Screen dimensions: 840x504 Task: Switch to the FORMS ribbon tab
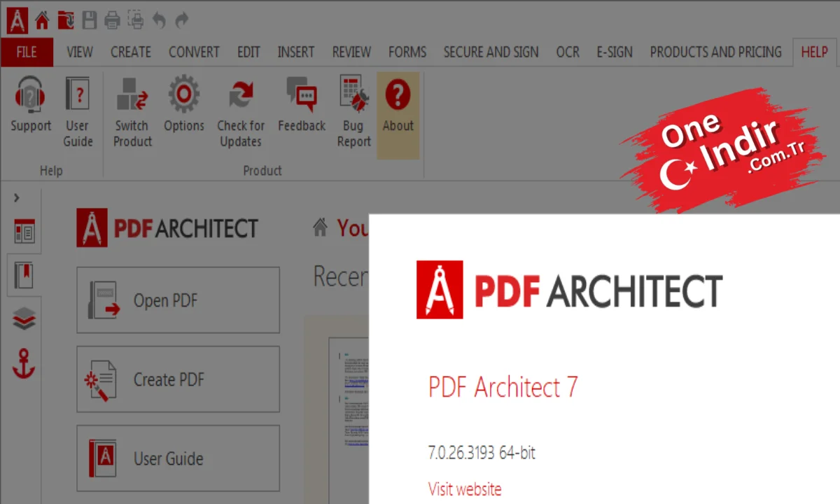(407, 52)
